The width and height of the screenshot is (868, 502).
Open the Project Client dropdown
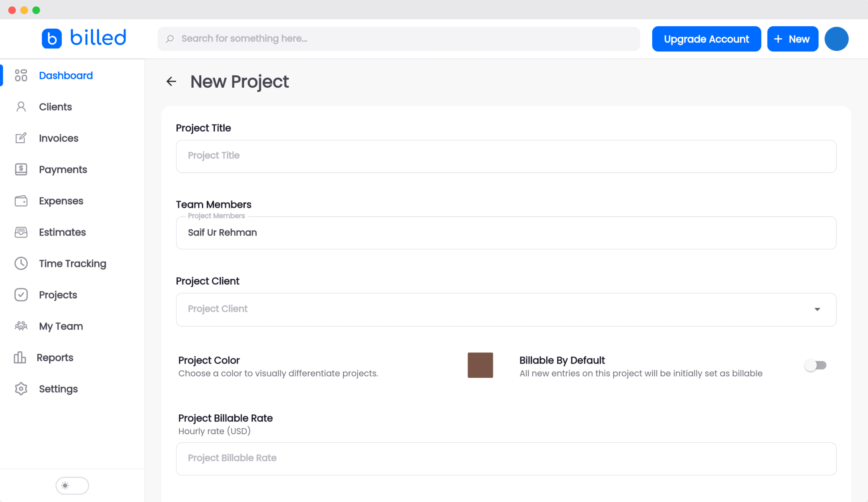[818, 309]
